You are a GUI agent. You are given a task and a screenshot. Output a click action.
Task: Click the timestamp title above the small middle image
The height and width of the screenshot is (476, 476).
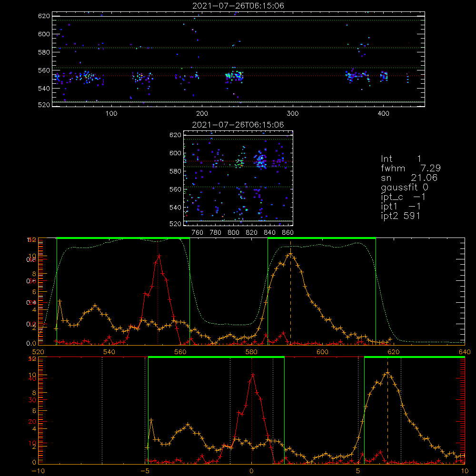238,125
